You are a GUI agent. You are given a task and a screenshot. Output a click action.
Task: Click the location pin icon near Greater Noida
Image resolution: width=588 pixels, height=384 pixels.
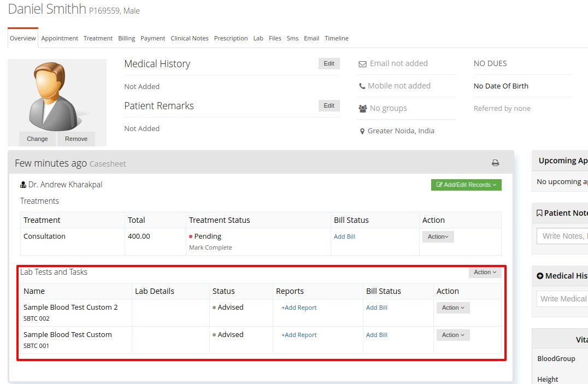(362, 131)
